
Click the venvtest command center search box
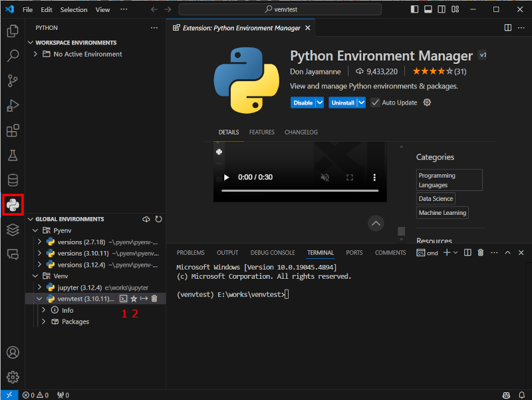click(x=280, y=9)
